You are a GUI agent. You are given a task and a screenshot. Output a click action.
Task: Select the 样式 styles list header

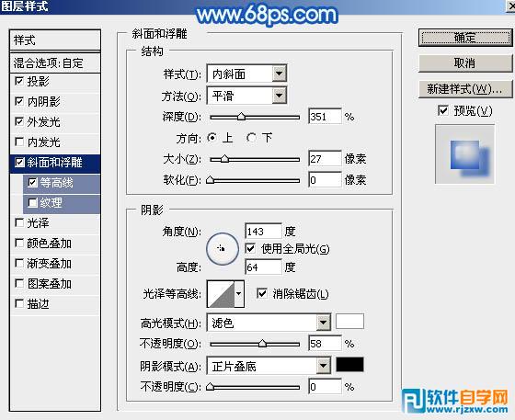pos(55,40)
